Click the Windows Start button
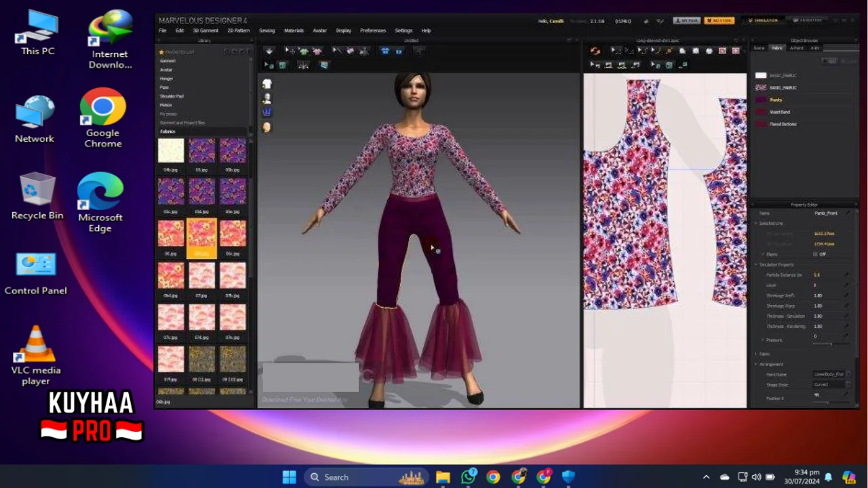Screen dimensions: 868x488 (x=289, y=477)
